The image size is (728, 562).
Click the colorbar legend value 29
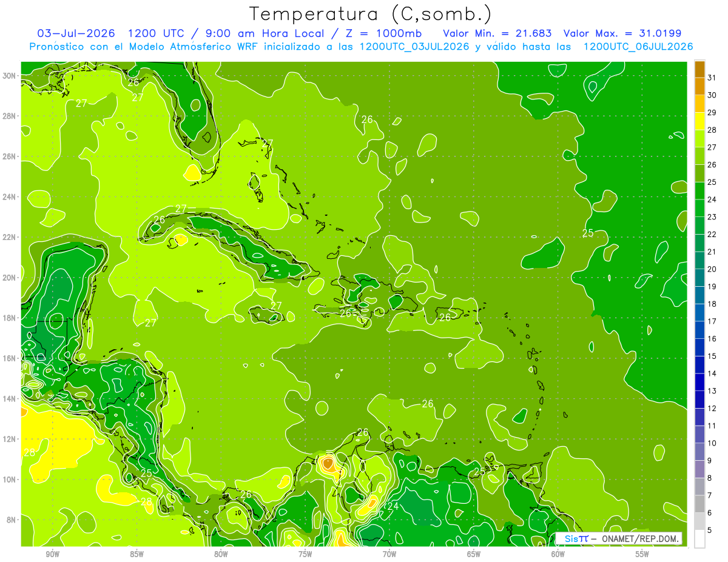[x=712, y=112]
